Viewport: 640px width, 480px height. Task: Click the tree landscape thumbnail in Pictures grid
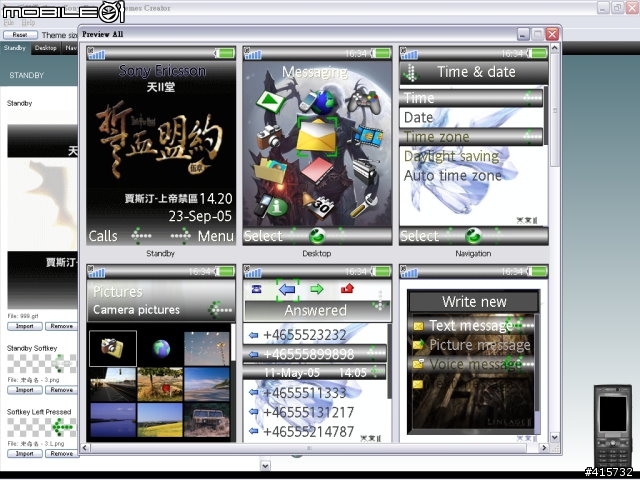click(x=160, y=384)
